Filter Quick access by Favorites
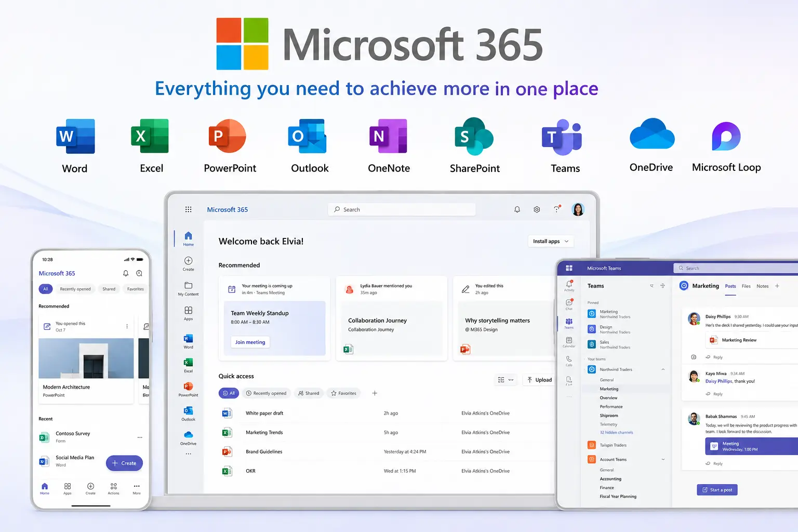This screenshot has height=532, width=798. click(x=344, y=393)
